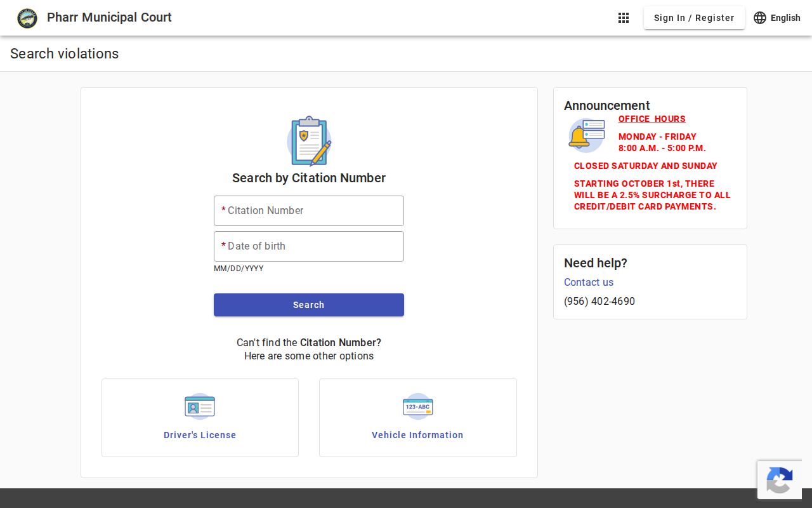Screen dimensions: 812x508
Task: Search by Driver's License option
Action: point(200,418)
